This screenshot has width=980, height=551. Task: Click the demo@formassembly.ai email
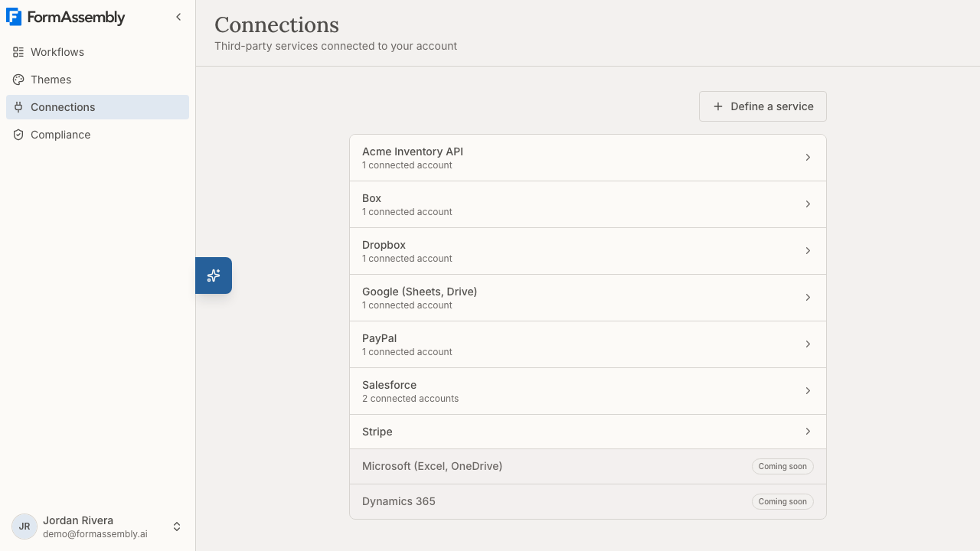(x=95, y=534)
